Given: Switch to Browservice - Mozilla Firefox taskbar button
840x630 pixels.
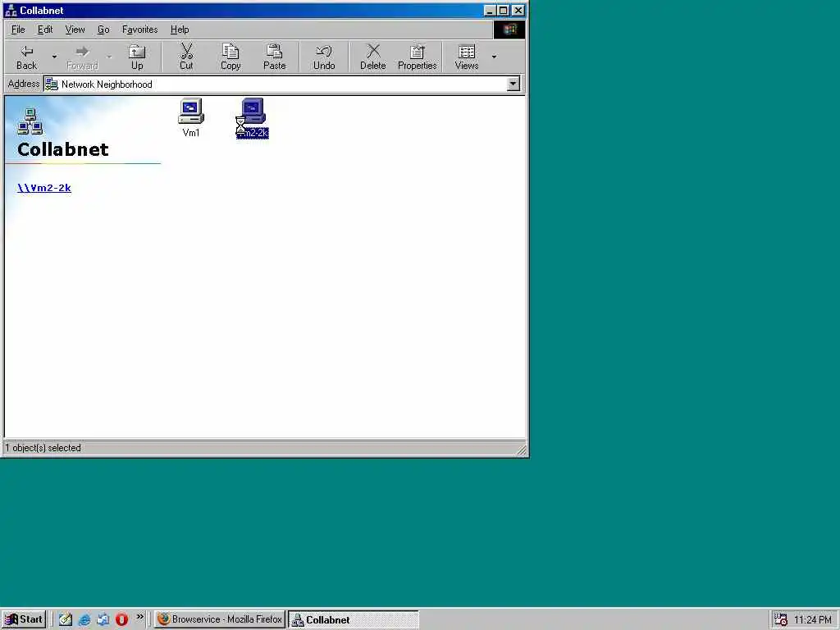Looking at the screenshot, I should [220, 619].
